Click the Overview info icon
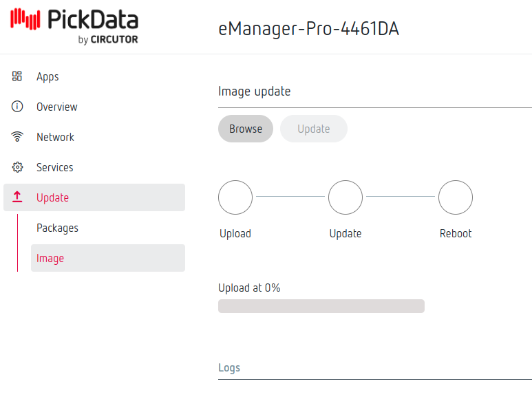This screenshot has width=532, height=410. click(18, 107)
